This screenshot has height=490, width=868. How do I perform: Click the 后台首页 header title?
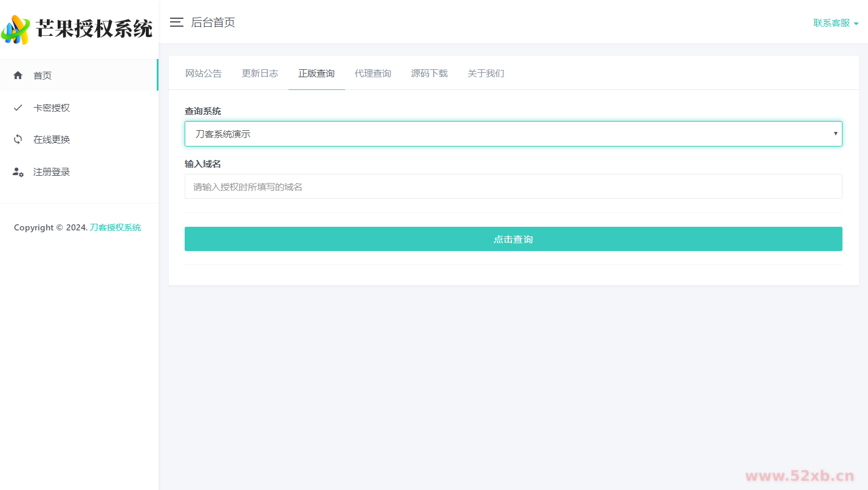click(213, 22)
